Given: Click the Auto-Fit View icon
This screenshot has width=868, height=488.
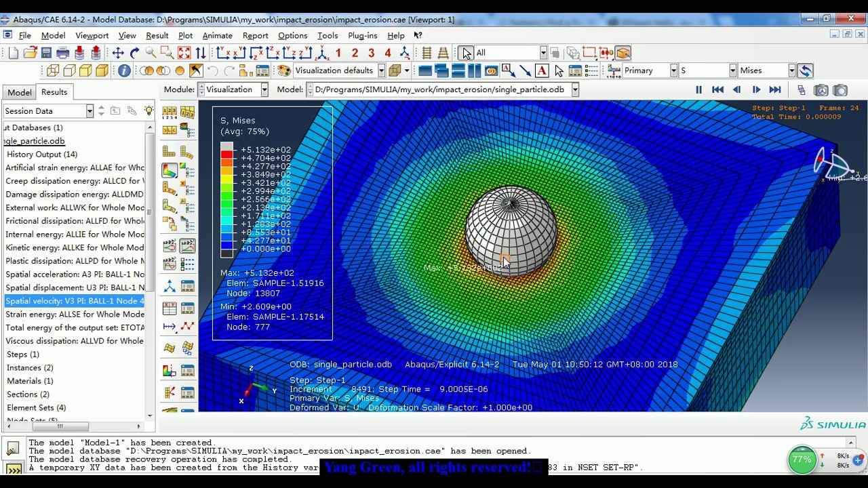Looking at the screenshot, I should tap(184, 53).
